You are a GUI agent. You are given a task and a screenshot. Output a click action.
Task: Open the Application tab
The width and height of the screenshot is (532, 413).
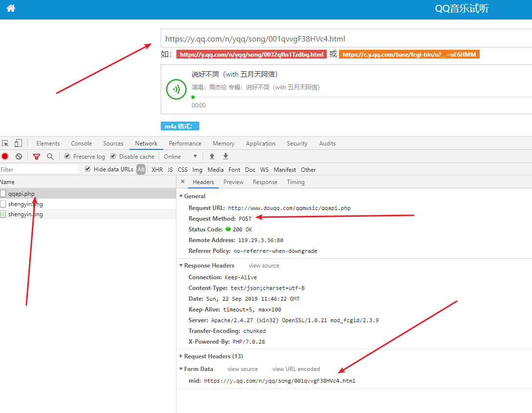click(260, 144)
